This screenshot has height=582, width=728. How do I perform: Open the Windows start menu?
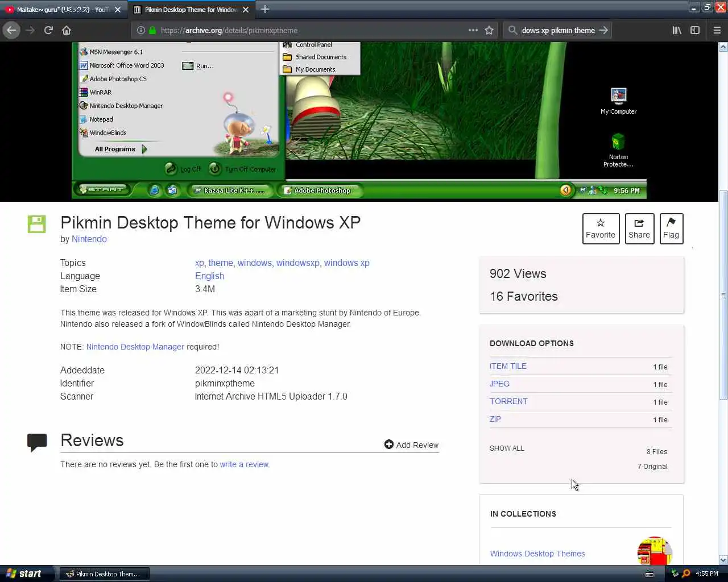coord(26,573)
